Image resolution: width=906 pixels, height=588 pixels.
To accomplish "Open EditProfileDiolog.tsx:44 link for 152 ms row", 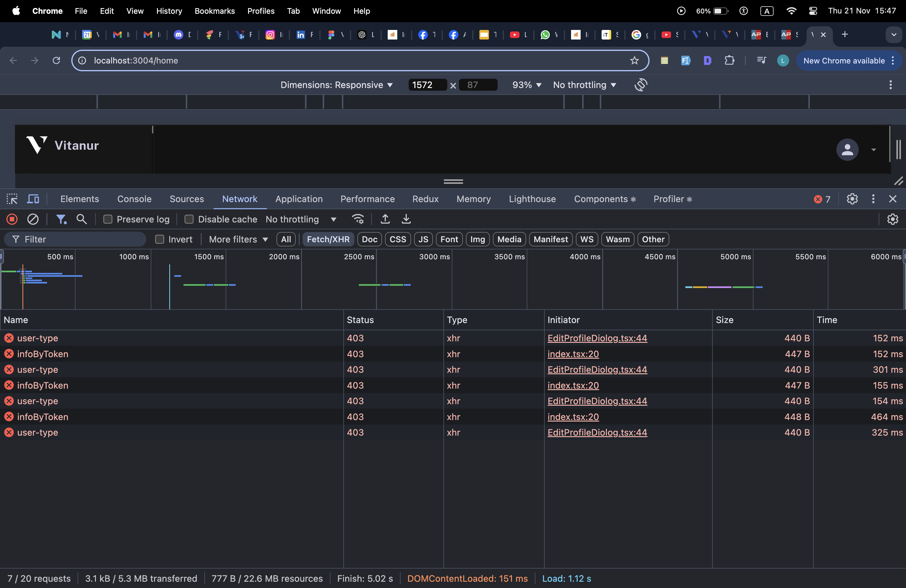I will click(x=597, y=338).
